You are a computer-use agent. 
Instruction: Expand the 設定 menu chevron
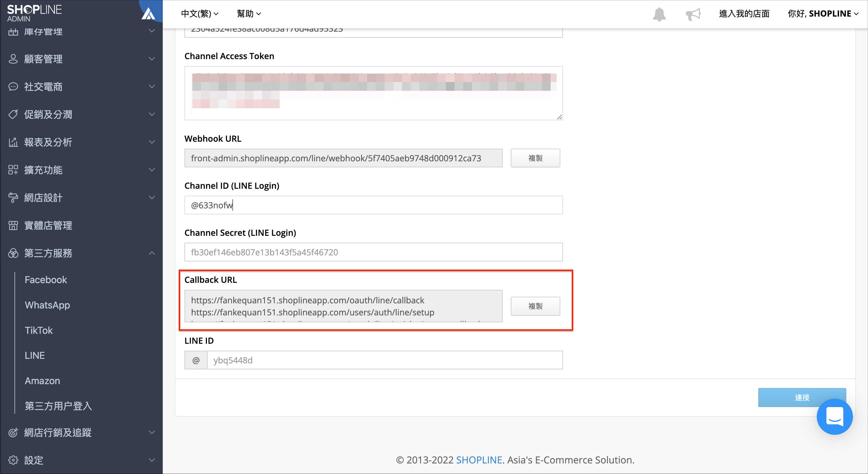(152, 460)
